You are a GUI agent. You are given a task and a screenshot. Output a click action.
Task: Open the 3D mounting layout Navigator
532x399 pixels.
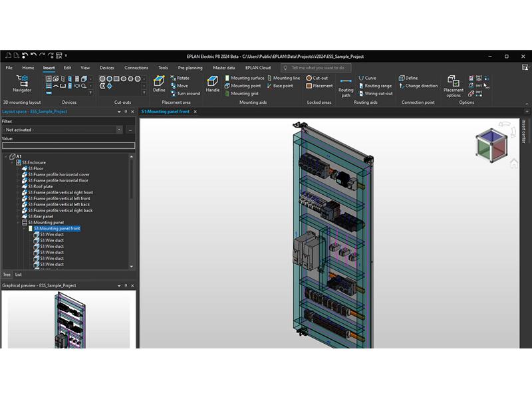pyautogui.click(x=22, y=84)
